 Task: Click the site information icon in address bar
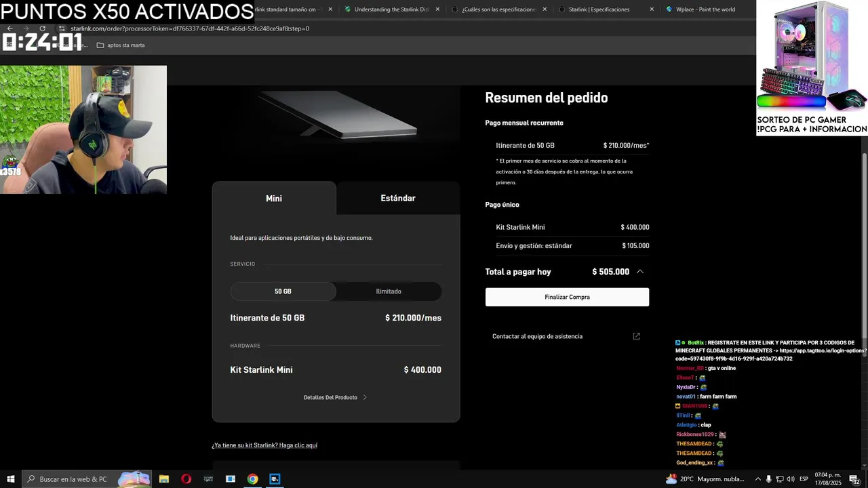tap(62, 28)
